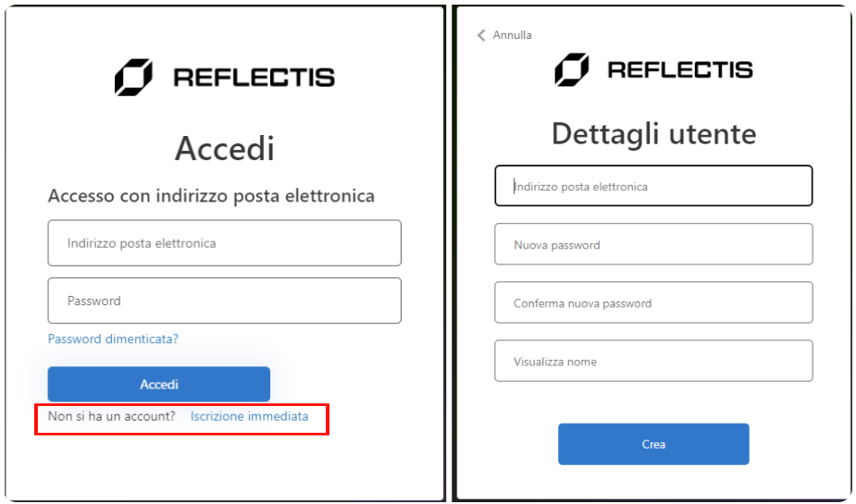The image size is (856, 504).
Task: Follow the Iscrizione immediata link
Action: [249, 416]
